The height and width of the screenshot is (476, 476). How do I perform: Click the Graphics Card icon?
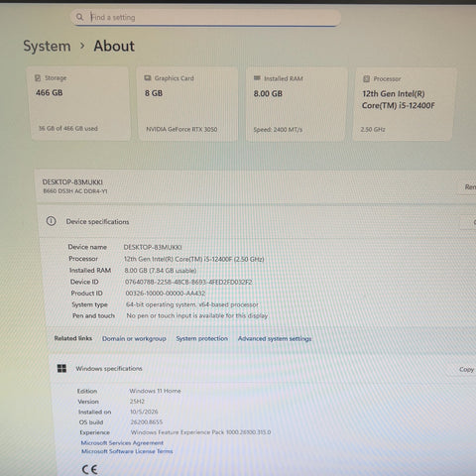point(148,78)
